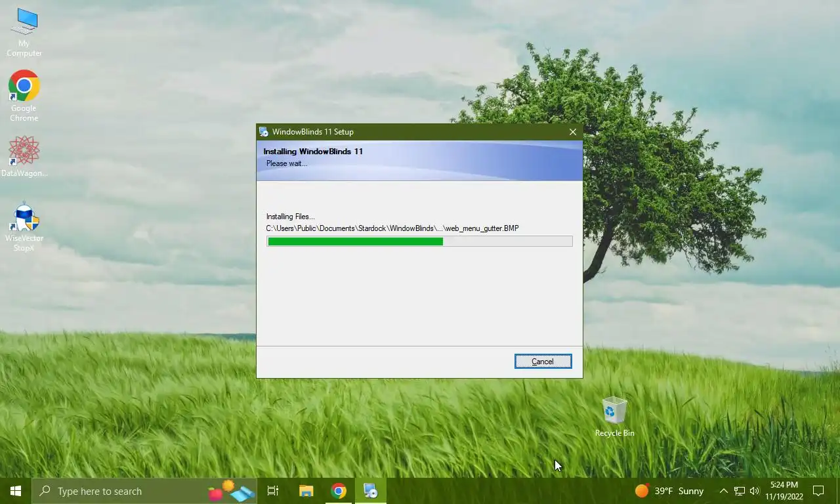Click the taskbar search box

pyautogui.click(x=144, y=491)
